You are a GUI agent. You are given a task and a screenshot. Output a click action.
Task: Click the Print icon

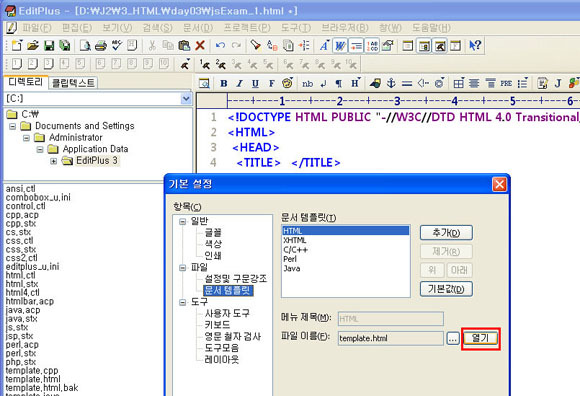point(101,45)
